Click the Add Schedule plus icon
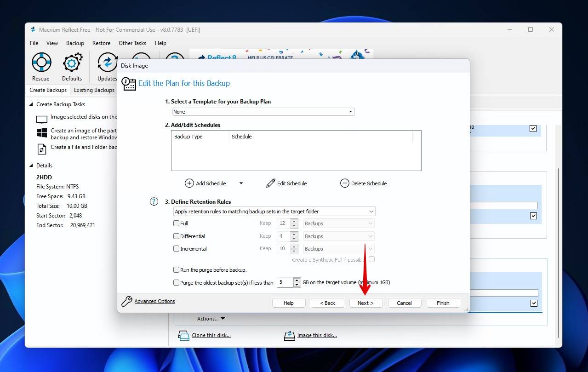This screenshot has height=372, width=588. (x=189, y=183)
